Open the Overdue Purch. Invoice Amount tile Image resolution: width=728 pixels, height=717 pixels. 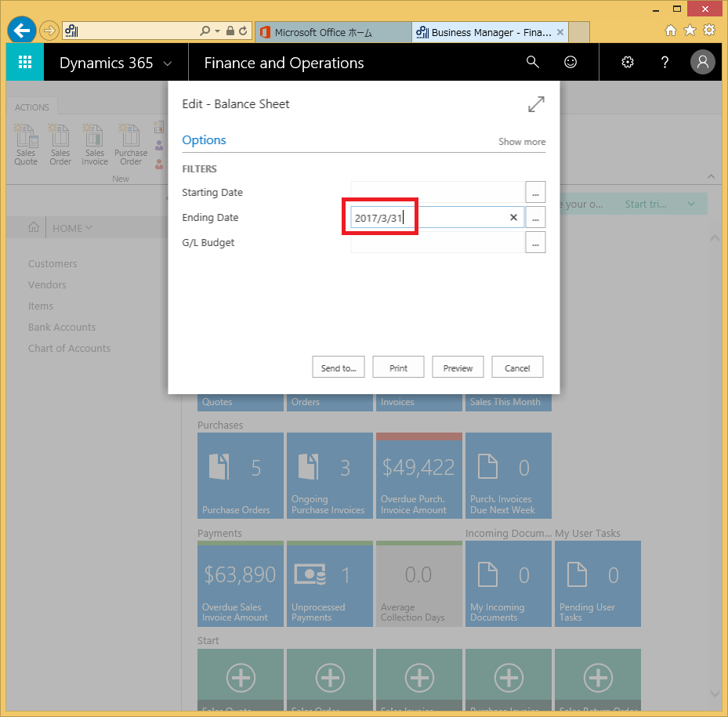[419, 476]
